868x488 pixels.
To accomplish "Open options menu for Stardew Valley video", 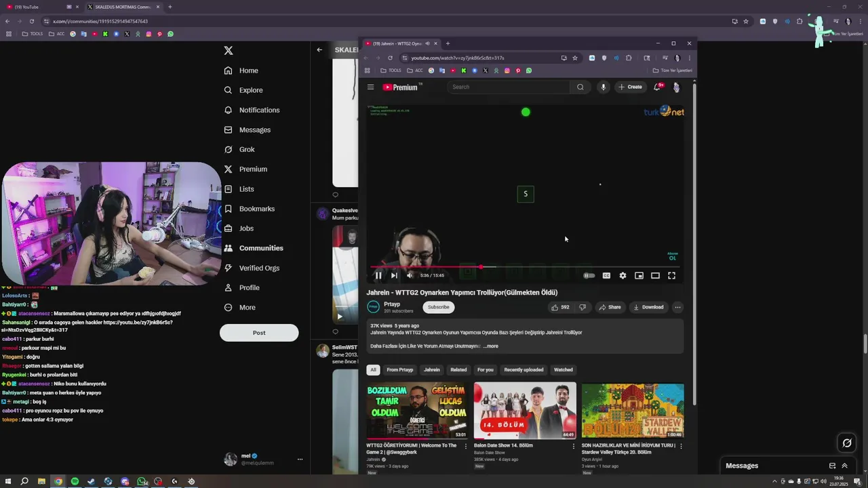I will (x=681, y=446).
